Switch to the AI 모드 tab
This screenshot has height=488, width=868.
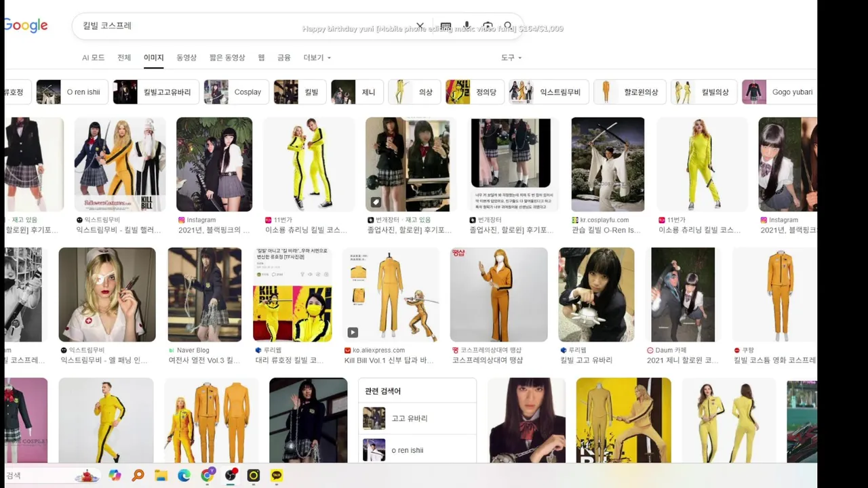pyautogui.click(x=94, y=58)
